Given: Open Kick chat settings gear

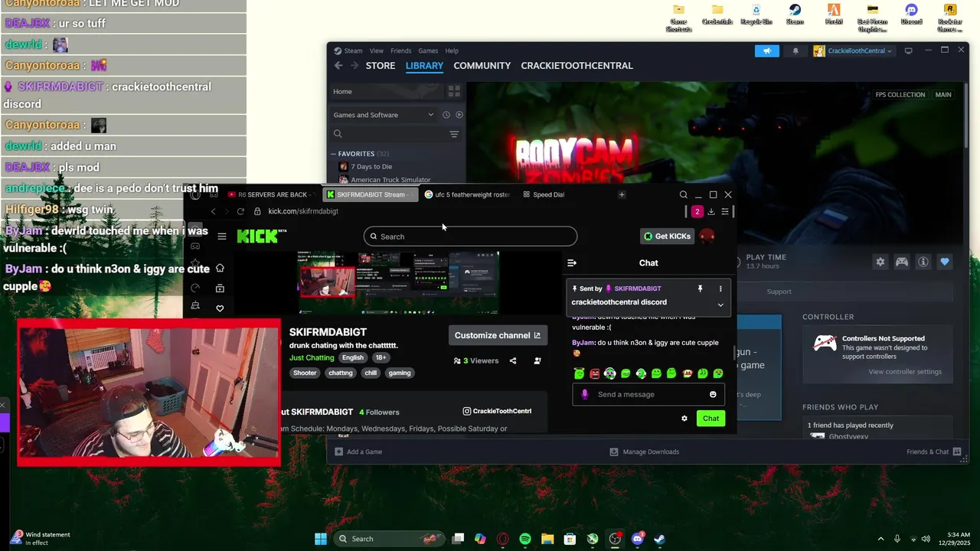Looking at the screenshot, I should coord(684,419).
